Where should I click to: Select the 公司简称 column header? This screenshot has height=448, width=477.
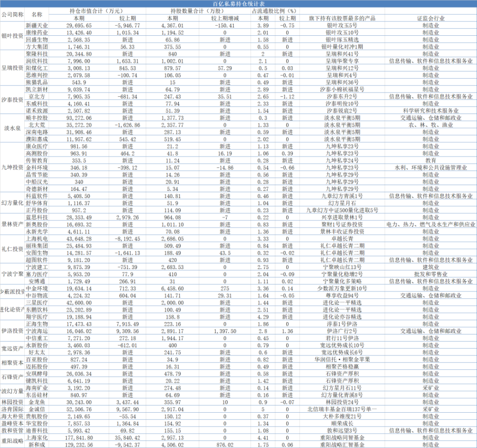tap(12, 15)
